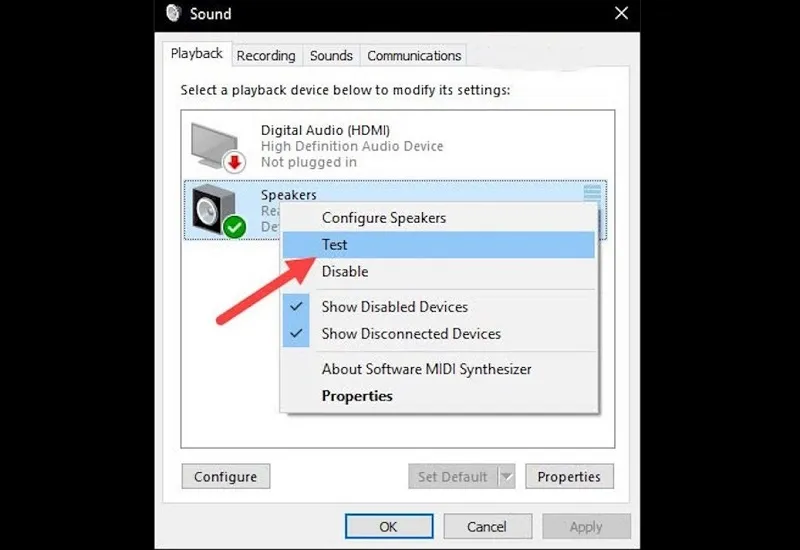Screen dimensions: 800x550
Task: Click the Speakers volume level meter
Action: pyautogui.click(x=592, y=193)
